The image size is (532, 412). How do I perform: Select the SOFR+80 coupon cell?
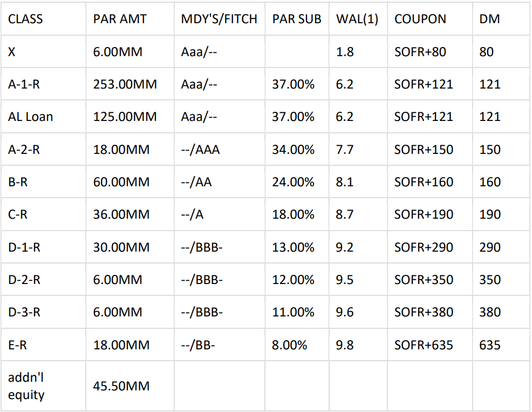420,52
